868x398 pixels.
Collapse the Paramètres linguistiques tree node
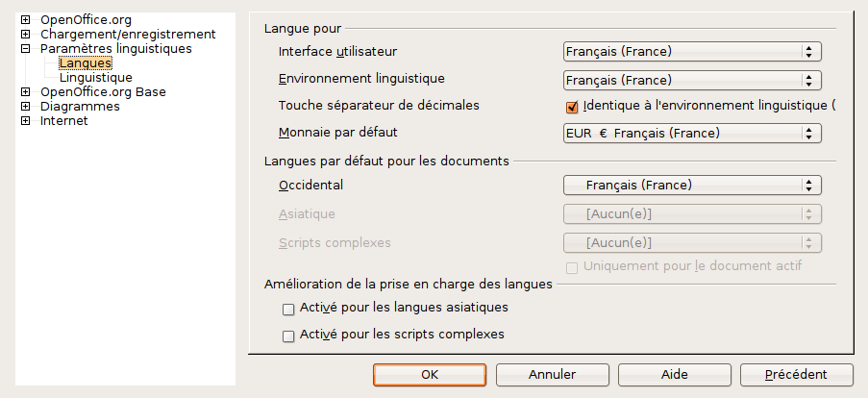pos(26,49)
